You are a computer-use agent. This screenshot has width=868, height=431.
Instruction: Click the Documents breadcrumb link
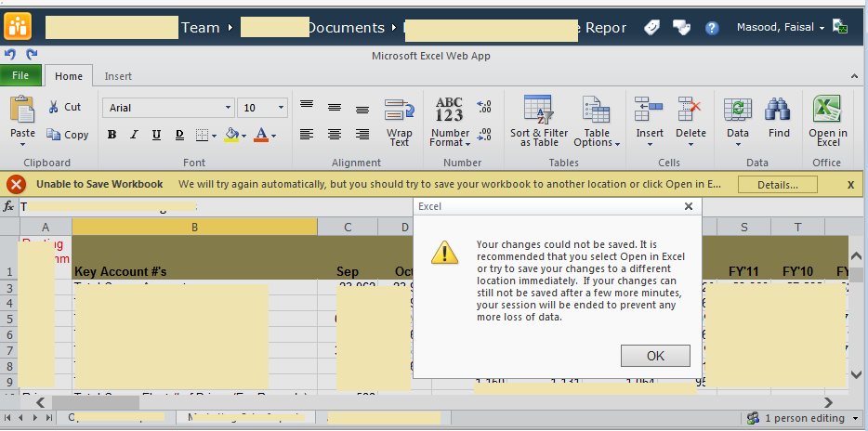(345, 28)
